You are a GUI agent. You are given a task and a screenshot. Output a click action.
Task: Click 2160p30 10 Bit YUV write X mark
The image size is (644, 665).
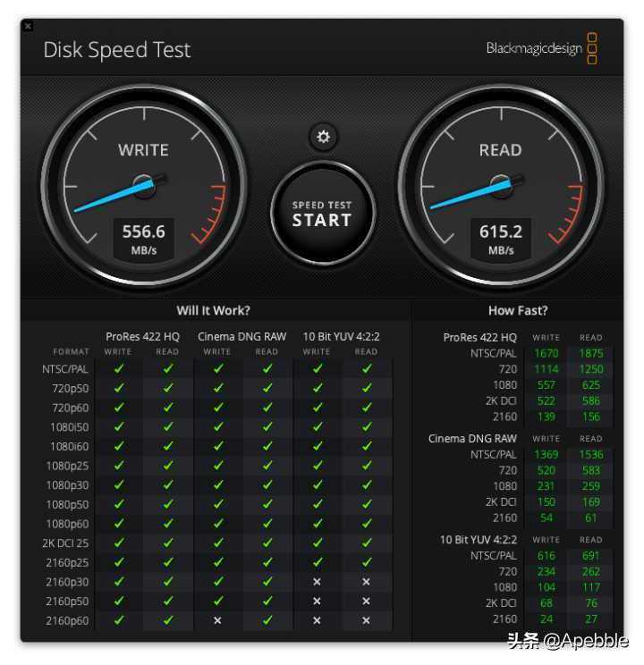click(x=317, y=582)
